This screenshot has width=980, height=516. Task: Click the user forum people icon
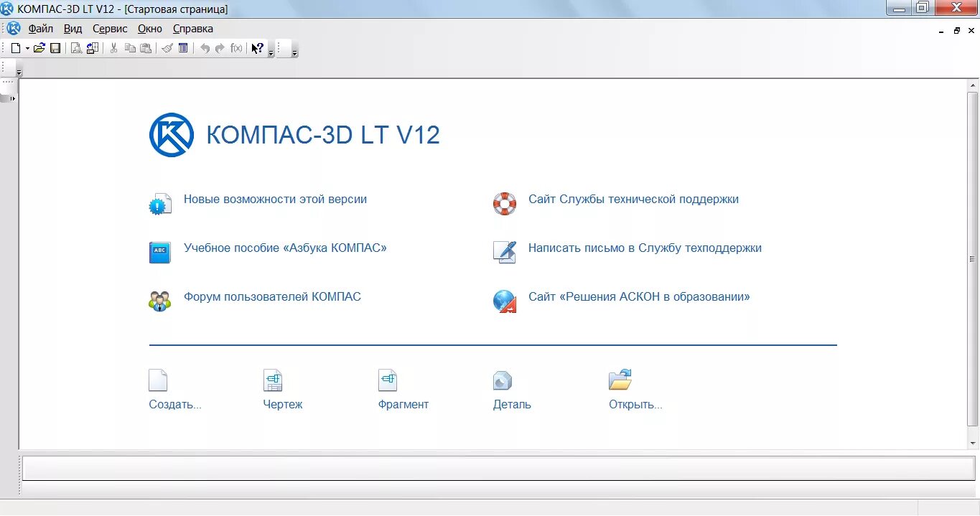pos(160,301)
